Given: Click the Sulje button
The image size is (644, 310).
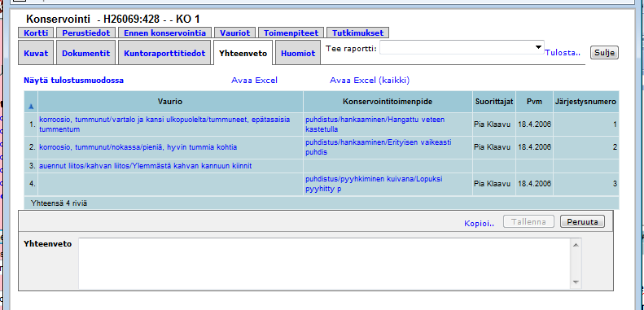Looking at the screenshot, I should [x=604, y=53].
